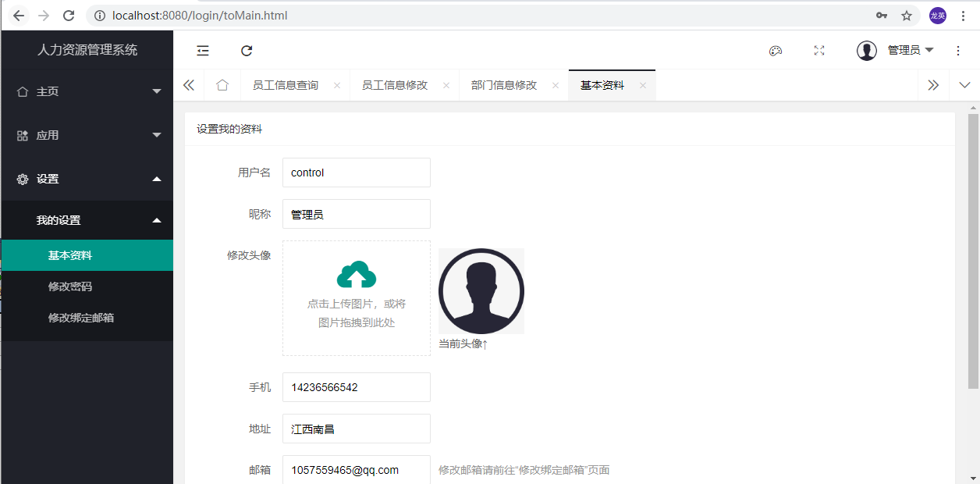
Task: Go to 修改绑定邮箱 in the sidebar
Action: [x=81, y=318]
